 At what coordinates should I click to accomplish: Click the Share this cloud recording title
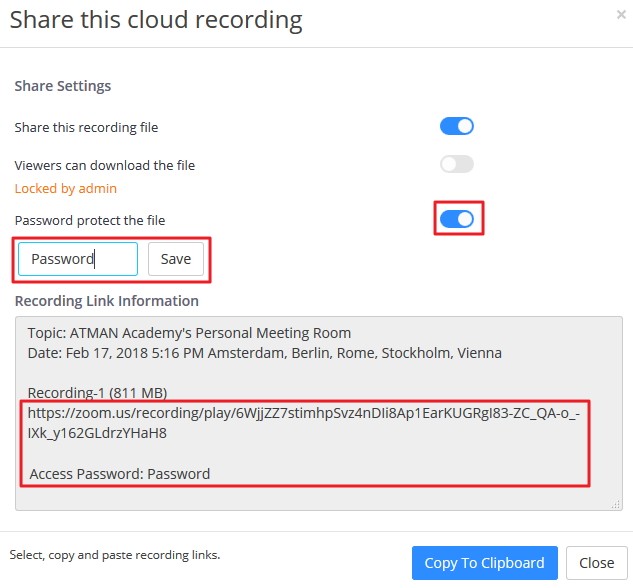coord(156,19)
